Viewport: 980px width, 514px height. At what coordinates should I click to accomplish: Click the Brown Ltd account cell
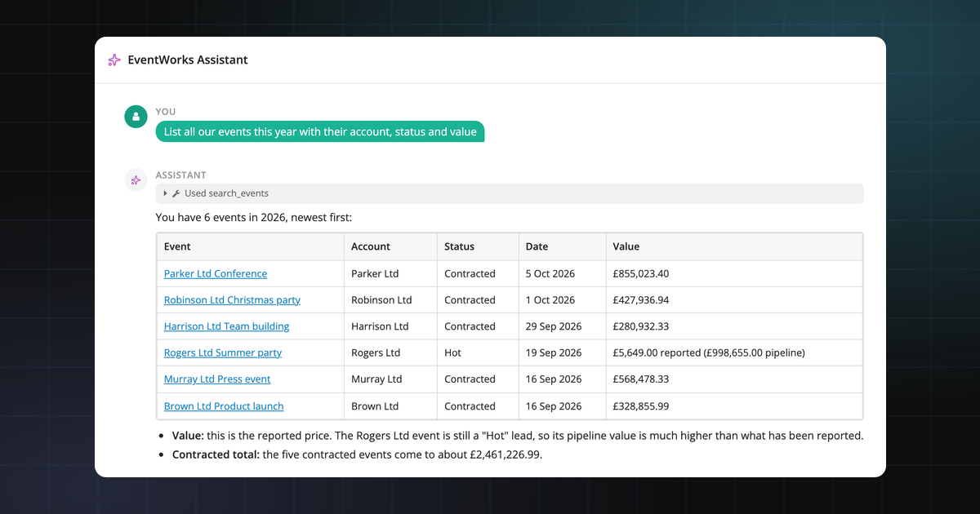[391, 406]
